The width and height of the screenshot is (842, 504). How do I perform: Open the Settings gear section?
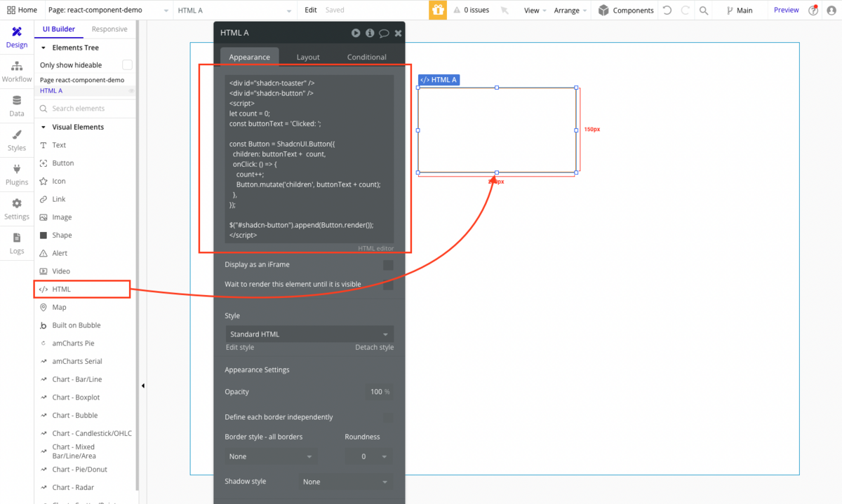pyautogui.click(x=17, y=209)
